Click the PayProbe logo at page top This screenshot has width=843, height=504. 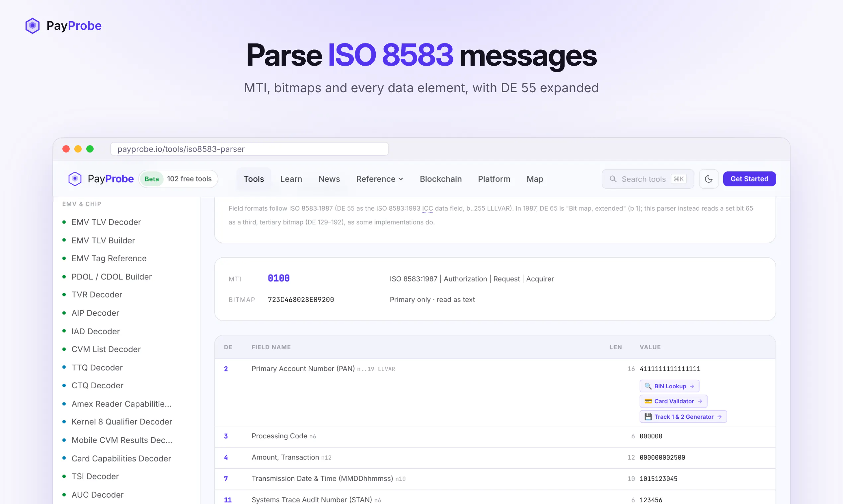click(63, 26)
